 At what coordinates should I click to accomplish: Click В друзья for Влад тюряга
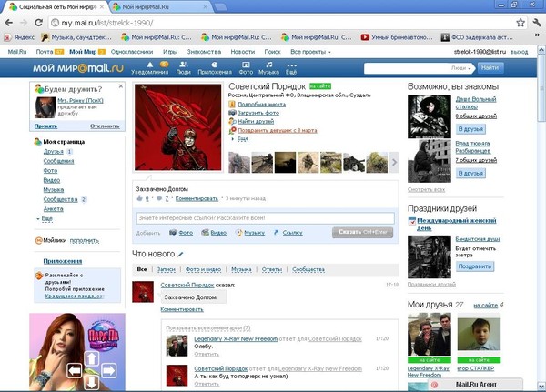coord(470,173)
